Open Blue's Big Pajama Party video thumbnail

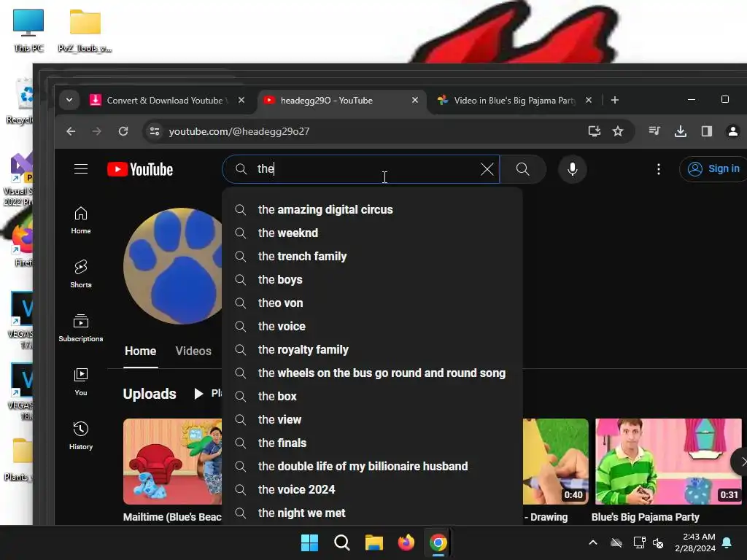(x=668, y=461)
